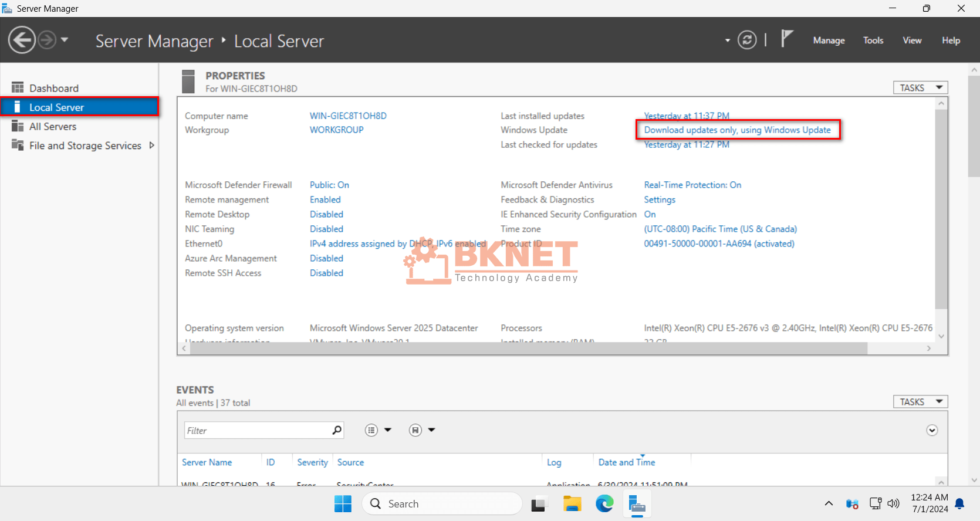Open the View menu
This screenshot has height=521, width=980.
[x=912, y=40]
